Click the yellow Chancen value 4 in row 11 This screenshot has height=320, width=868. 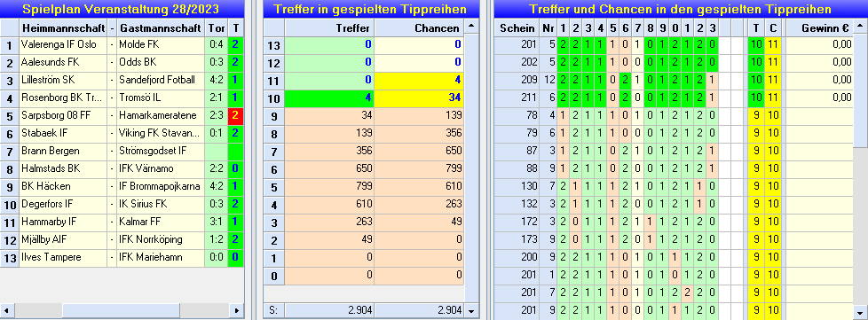tap(419, 81)
